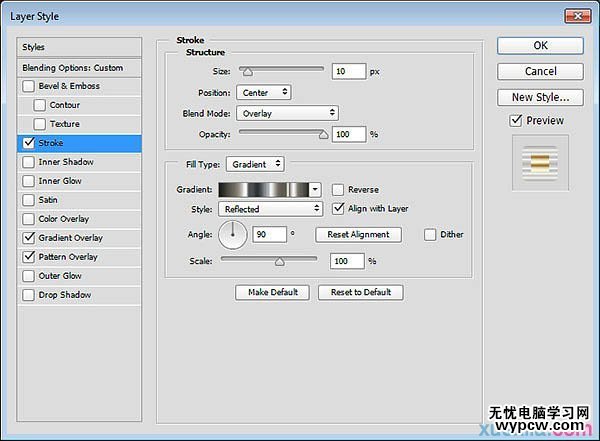Click the Angle dial control
Screen dimensions: 600x441
pyautogui.click(x=233, y=234)
